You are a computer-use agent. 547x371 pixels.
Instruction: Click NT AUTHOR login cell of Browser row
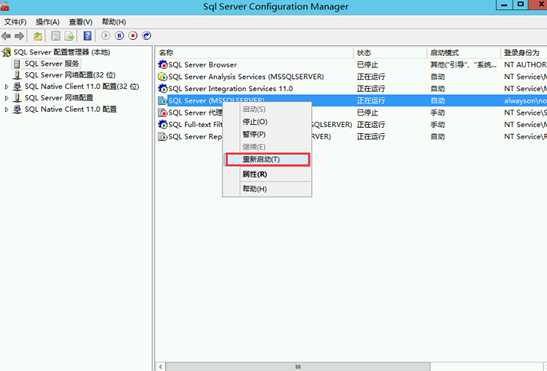pyautogui.click(x=525, y=65)
